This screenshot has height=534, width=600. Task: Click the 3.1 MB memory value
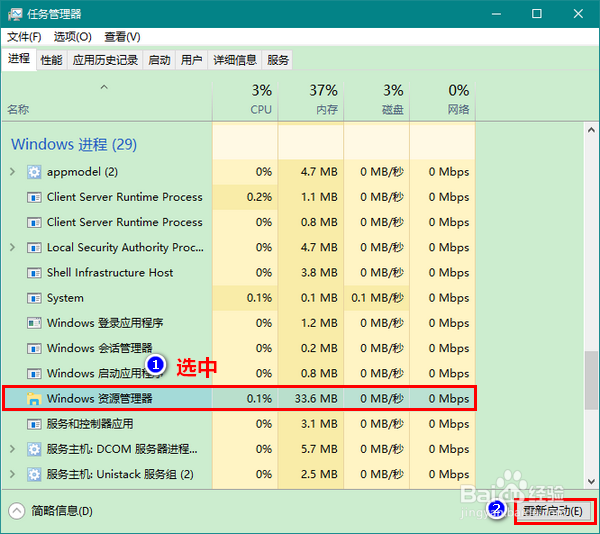(319, 424)
